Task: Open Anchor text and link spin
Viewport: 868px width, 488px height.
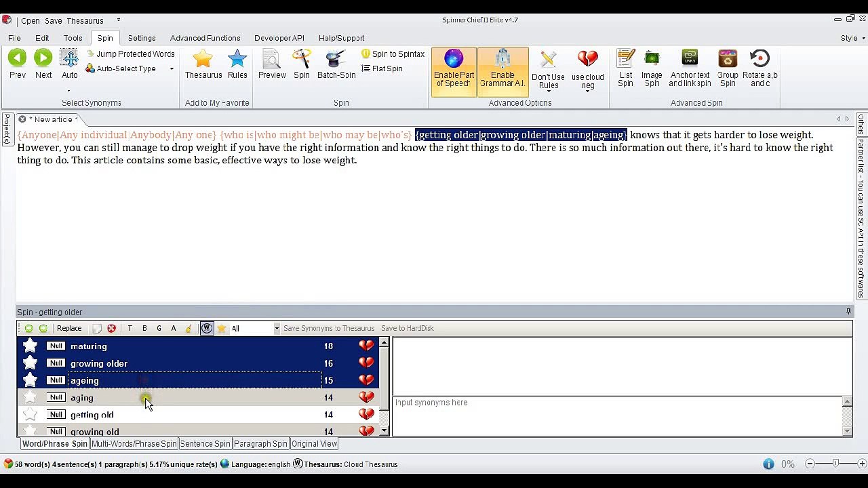Action: click(690, 68)
